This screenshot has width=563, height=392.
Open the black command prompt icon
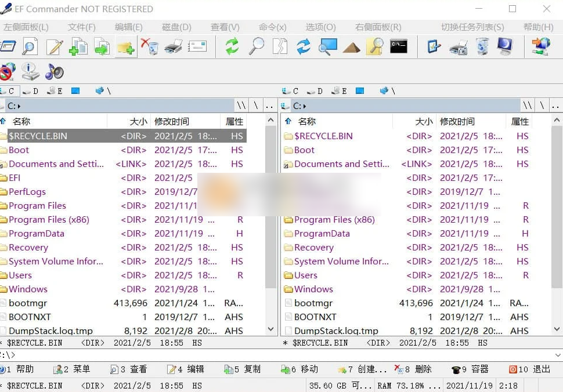(x=398, y=46)
